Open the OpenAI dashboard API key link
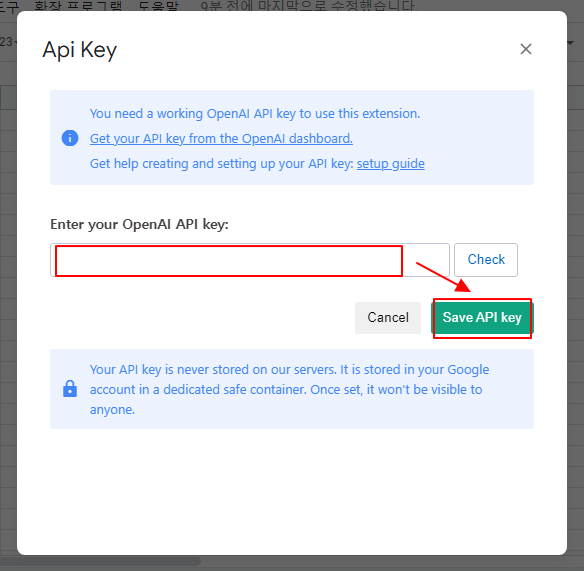The image size is (584, 571). coord(221,139)
